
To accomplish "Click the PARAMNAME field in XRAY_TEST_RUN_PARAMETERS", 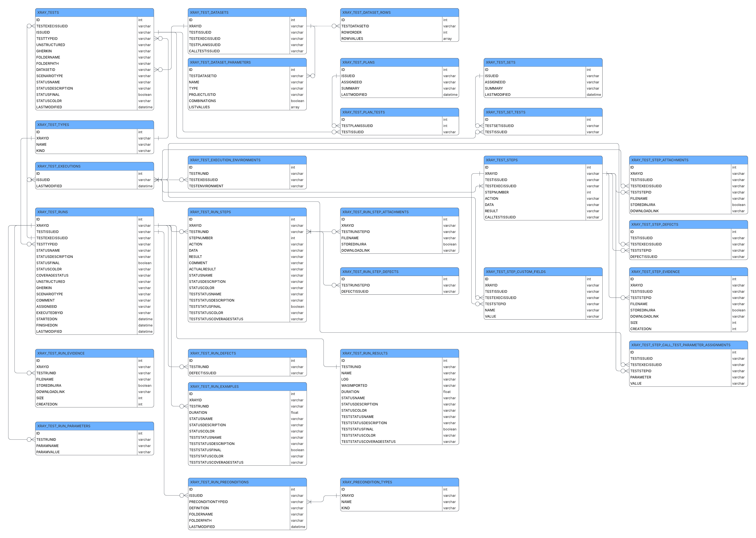I will click(94, 446).
